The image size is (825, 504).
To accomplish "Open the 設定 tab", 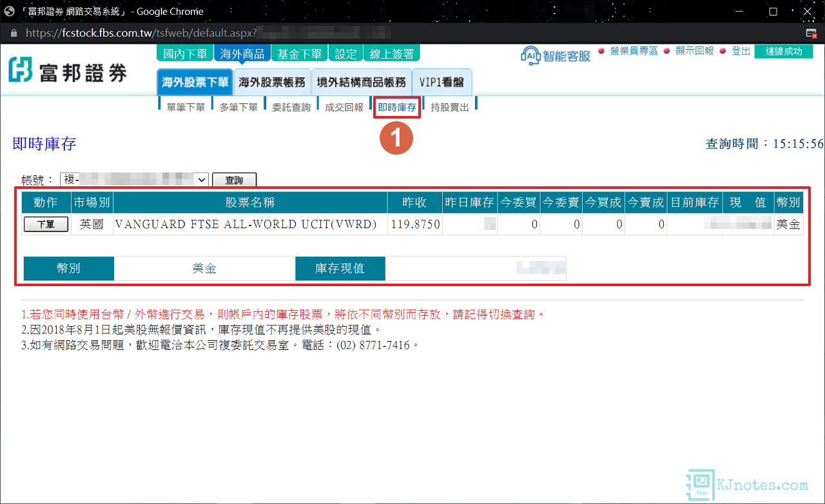I will 345,53.
